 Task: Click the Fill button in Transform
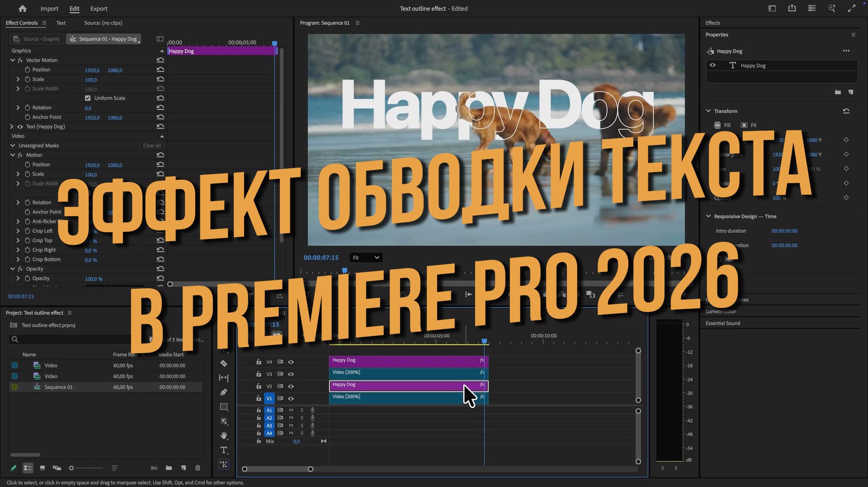[722, 125]
